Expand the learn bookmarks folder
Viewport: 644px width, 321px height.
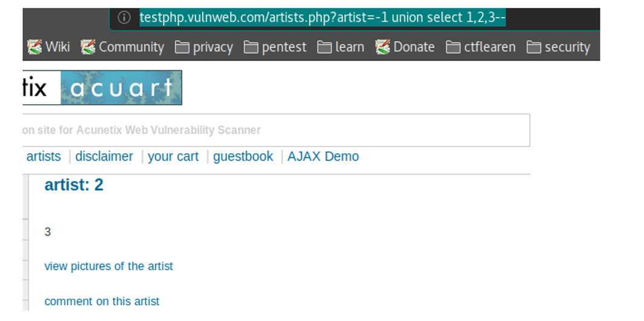pos(341,47)
